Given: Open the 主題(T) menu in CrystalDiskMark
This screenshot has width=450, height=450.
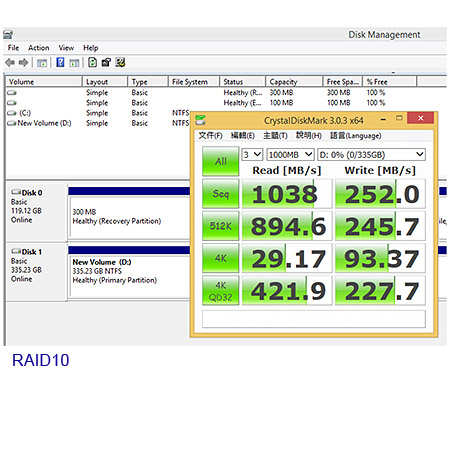Looking at the screenshot, I should [x=275, y=136].
